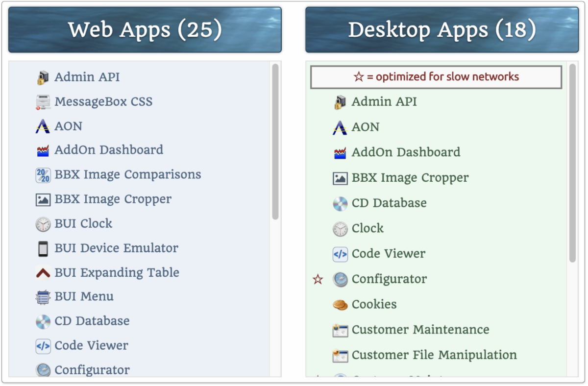Click the BUI Device Emulator phone icon

(43, 248)
